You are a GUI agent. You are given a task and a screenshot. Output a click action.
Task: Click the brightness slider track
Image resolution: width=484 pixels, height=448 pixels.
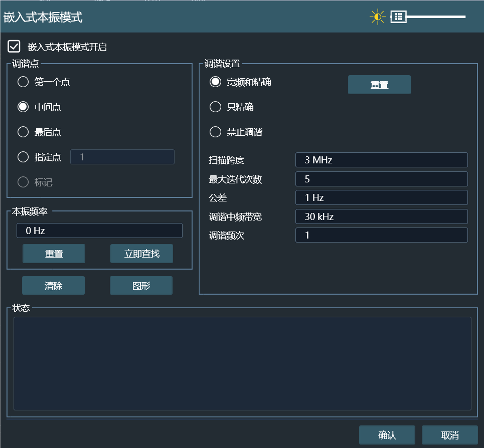tap(436, 17)
